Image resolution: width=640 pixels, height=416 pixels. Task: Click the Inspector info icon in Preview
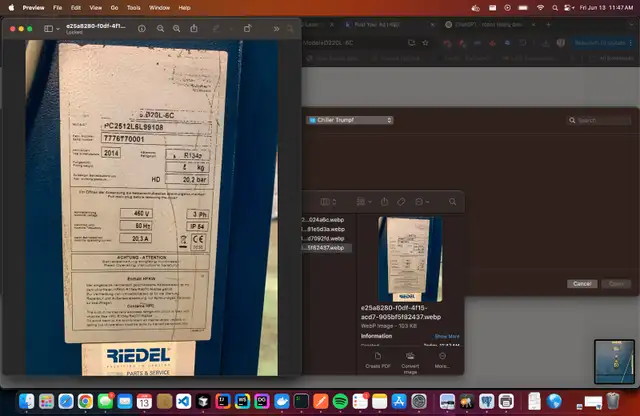[x=142, y=29]
